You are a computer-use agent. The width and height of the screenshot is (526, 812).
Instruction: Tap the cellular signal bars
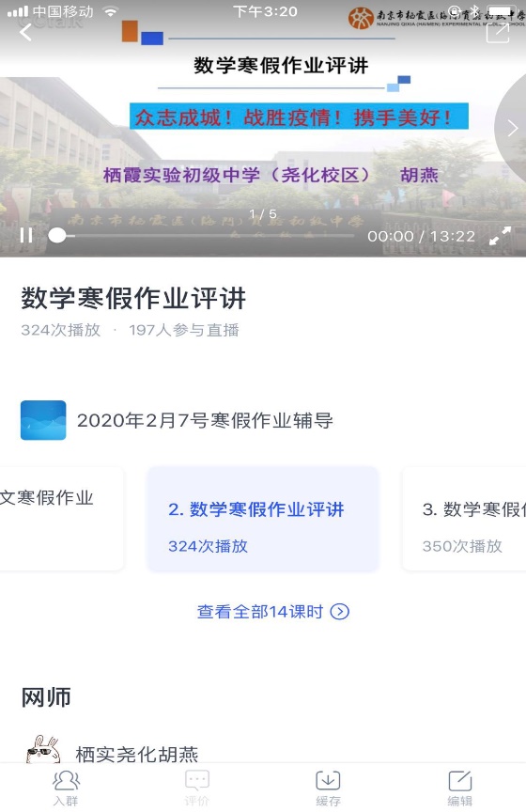(18, 11)
